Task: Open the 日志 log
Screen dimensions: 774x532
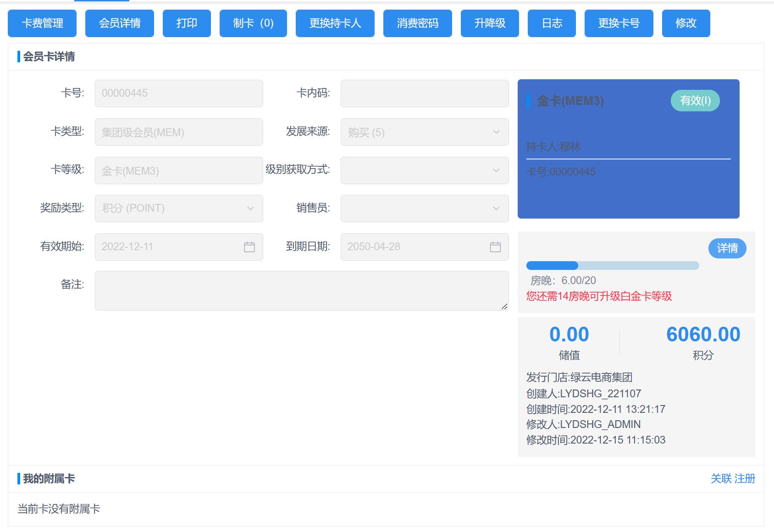Action: (552, 23)
